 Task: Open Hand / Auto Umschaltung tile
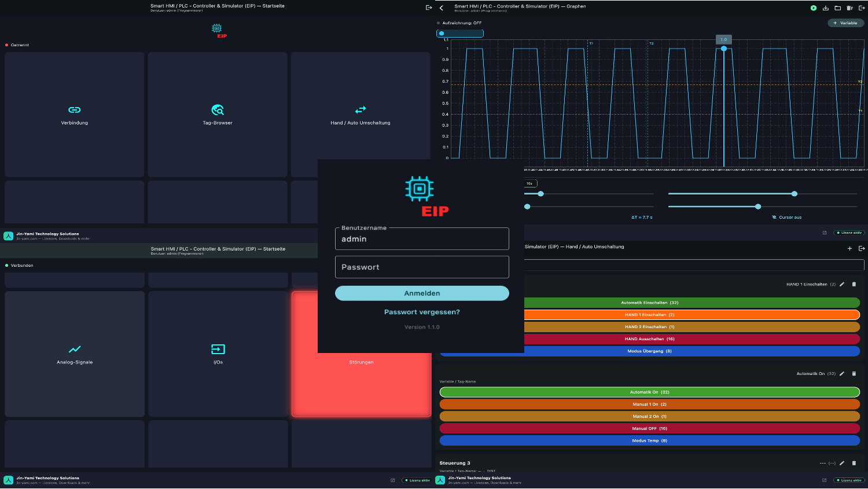click(361, 115)
